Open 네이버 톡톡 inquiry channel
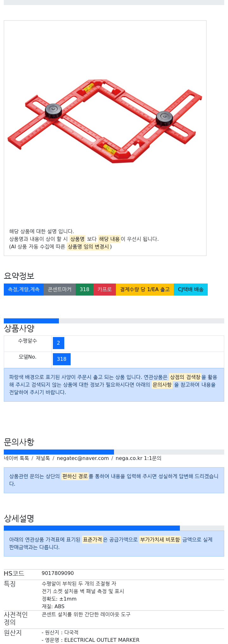The width and height of the screenshot is (228, 644). 16,458
